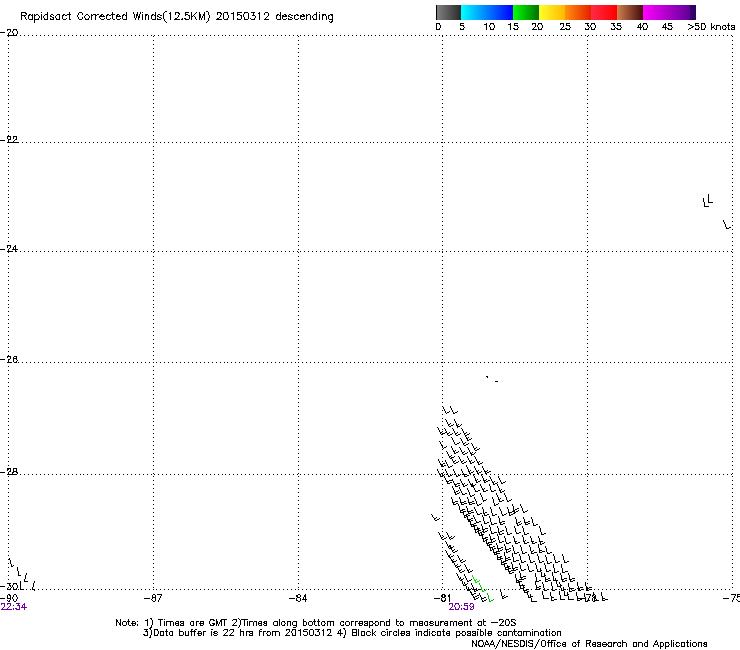Click the '>50 knots' legend label
Image resolution: width=740 pixels, height=650 pixels.
click(711, 27)
